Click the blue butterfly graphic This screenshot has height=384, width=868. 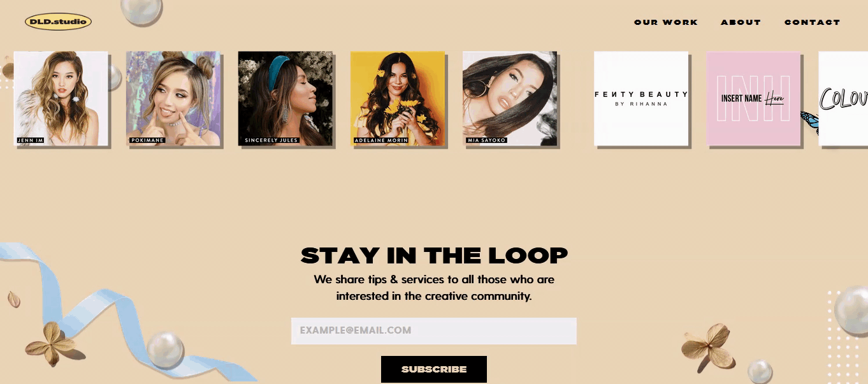pyautogui.click(x=809, y=120)
